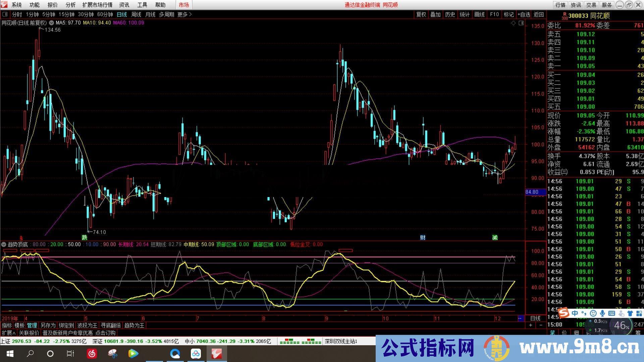Click the diamond icon at chart top right
The image size is (644, 362).
coord(513,23)
